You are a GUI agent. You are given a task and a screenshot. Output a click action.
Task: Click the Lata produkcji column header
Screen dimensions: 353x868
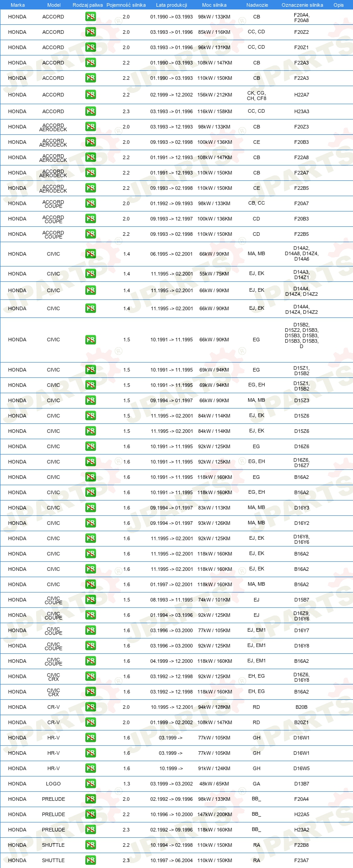[x=172, y=5]
